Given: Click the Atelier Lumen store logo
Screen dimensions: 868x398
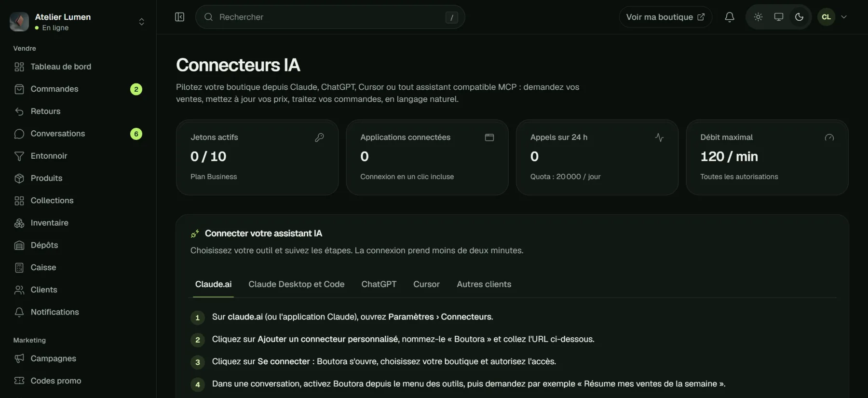Looking at the screenshot, I should (19, 22).
